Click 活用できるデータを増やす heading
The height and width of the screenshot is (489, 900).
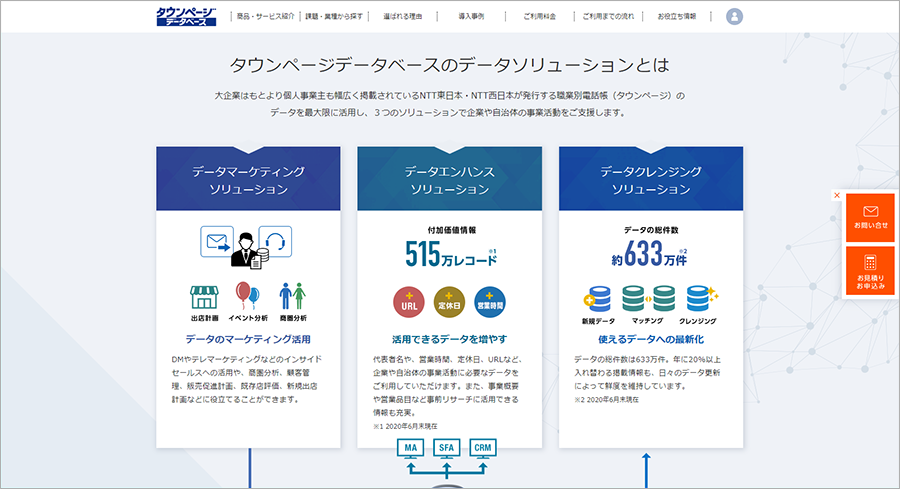[x=449, y=339]
